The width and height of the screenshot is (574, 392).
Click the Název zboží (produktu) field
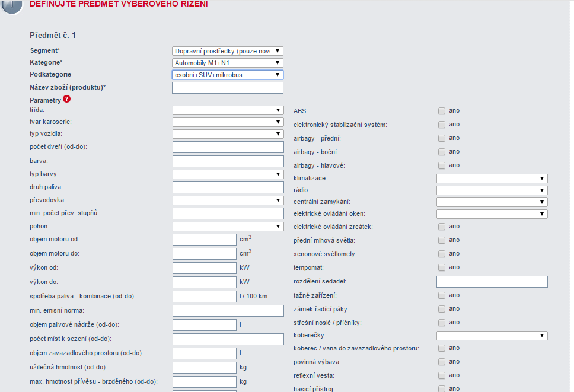tap(228, 88)
